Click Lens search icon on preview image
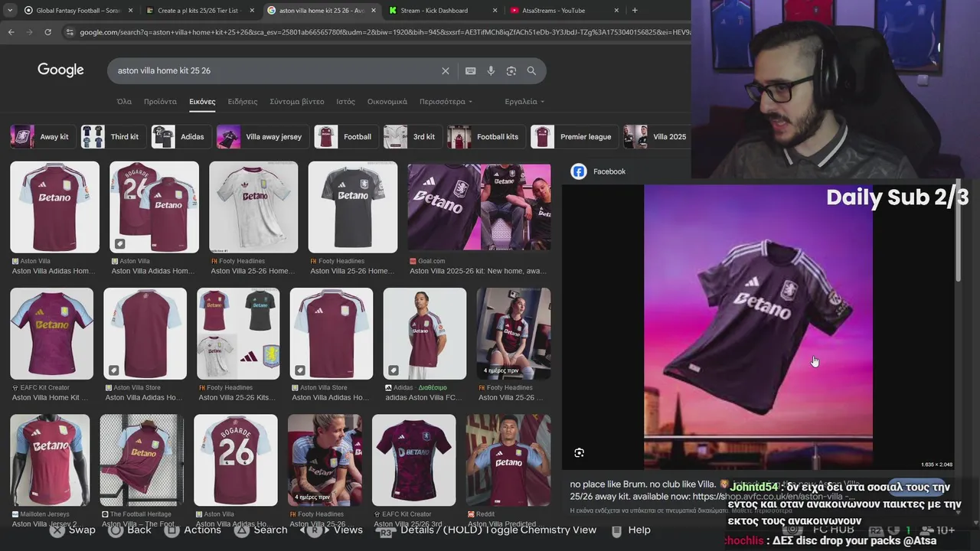Viewport: 980px width, 551px height. tap(579, 453)
